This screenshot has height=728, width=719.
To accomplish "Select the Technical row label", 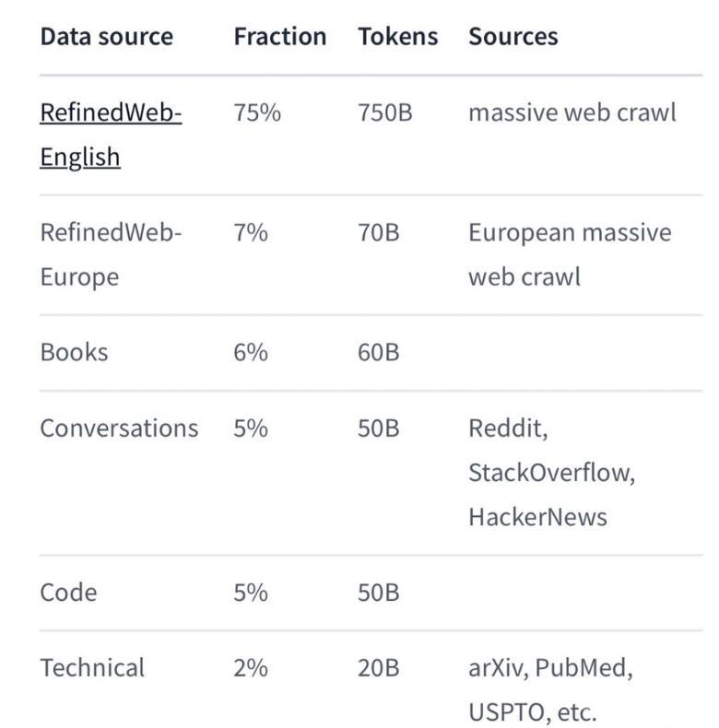I will 92,668.
